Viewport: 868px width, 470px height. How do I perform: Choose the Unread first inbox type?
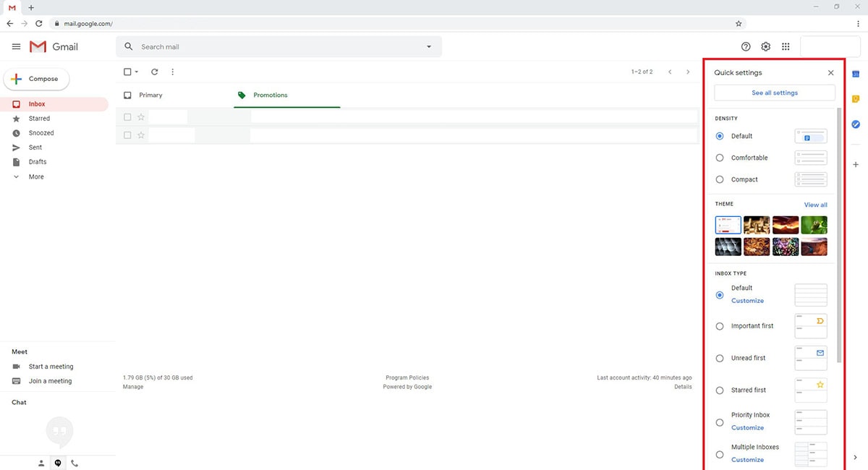720,358
